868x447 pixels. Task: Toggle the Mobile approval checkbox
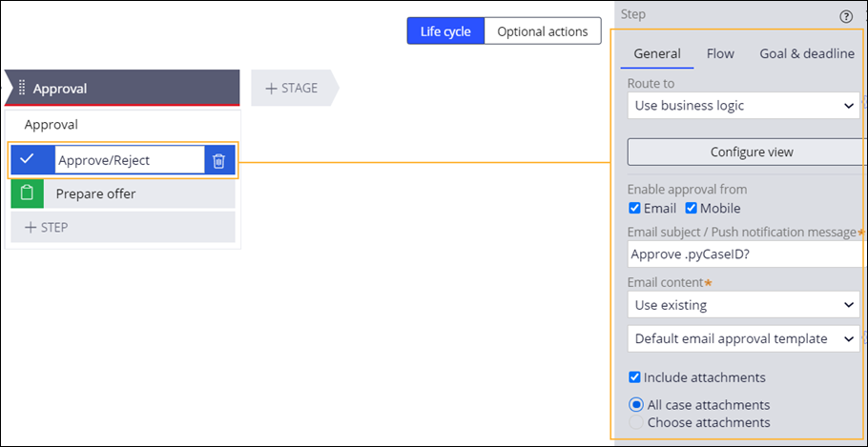[691, 209]
